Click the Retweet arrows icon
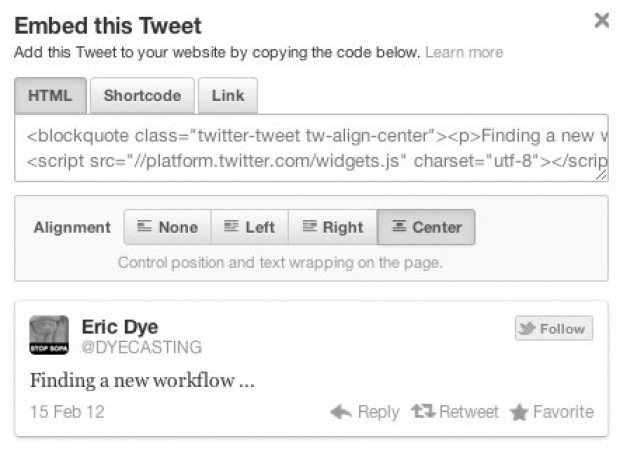Viewport: 620px width, 450px height. (423, 411)
